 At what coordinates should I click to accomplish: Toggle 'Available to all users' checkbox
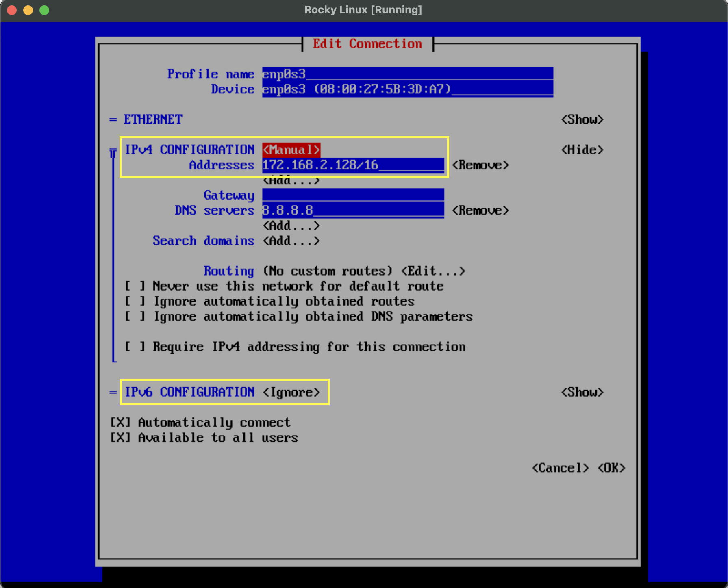(x=120, y=438)
